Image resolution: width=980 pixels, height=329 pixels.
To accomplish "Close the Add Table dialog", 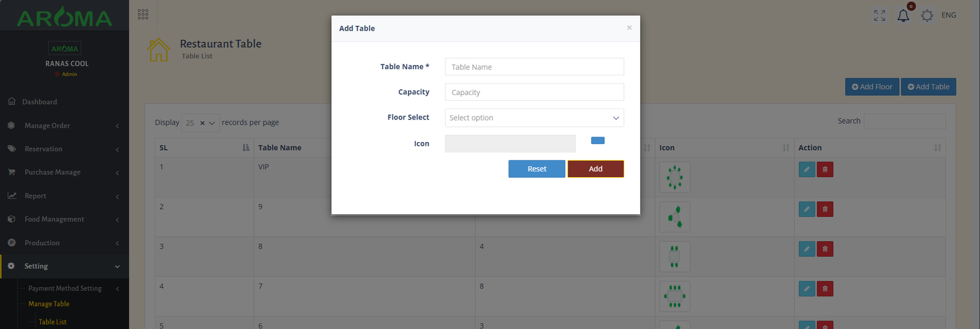I will point(629,28).
